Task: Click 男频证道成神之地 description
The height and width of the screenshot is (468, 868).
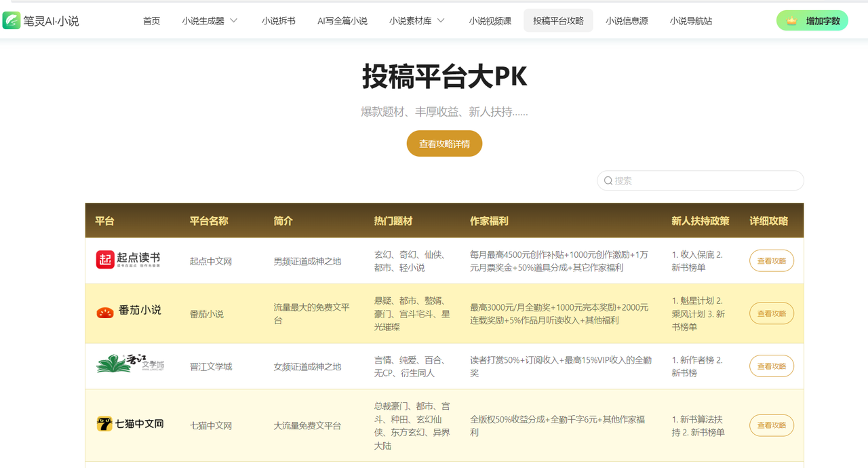Action: 307,261
